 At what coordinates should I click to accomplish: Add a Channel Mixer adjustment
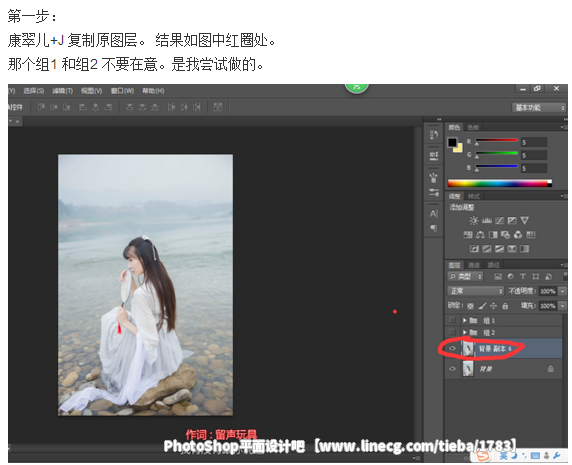pyautogui.click(x=518, y=235)
